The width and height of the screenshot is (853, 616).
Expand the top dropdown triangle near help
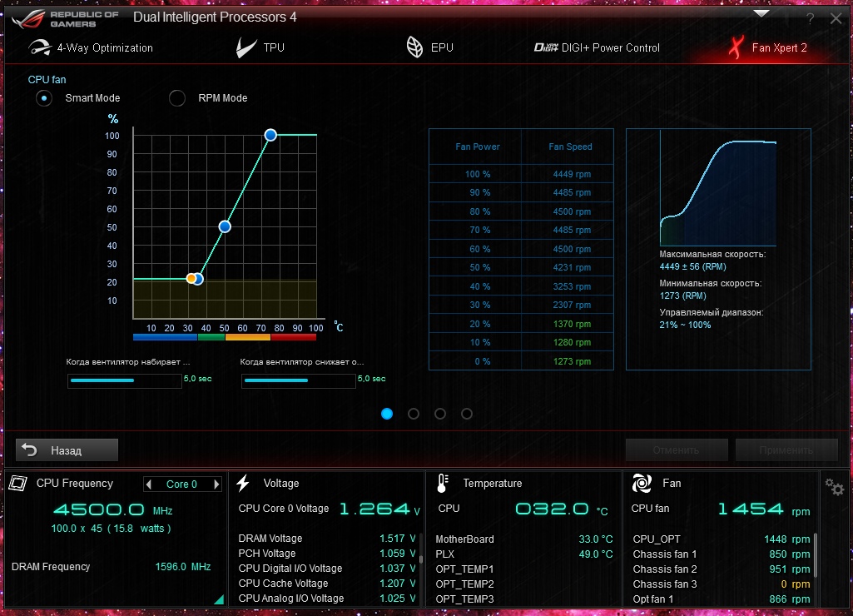761,13
